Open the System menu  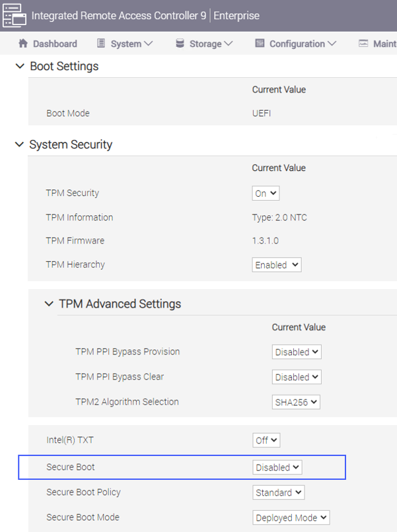131,44
